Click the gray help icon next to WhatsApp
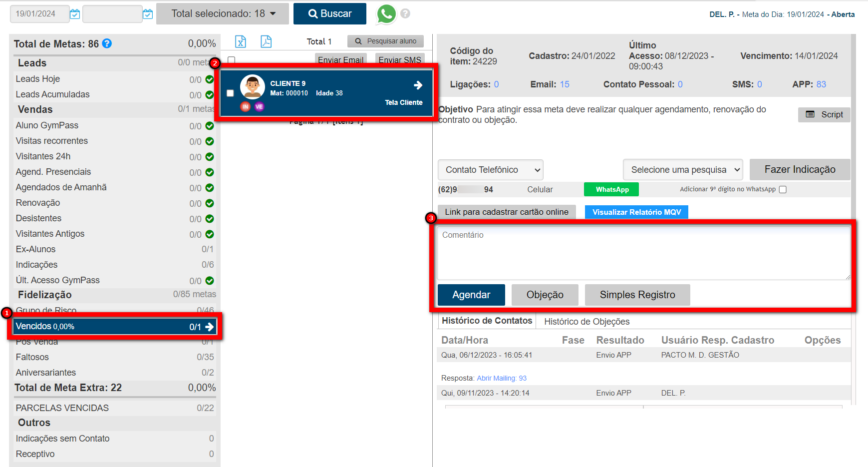 405,14
